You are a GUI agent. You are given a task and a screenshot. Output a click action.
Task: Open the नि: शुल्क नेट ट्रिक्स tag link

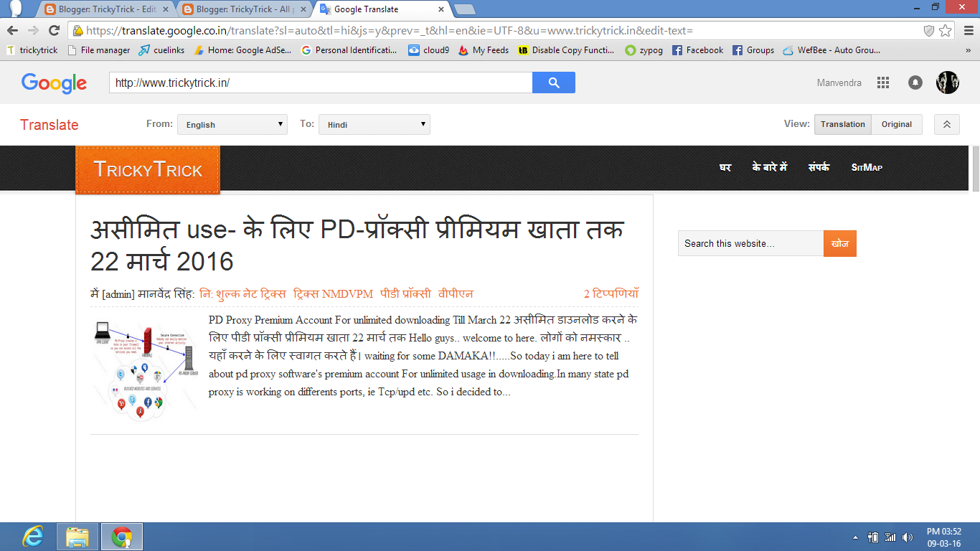coord(242,293)
